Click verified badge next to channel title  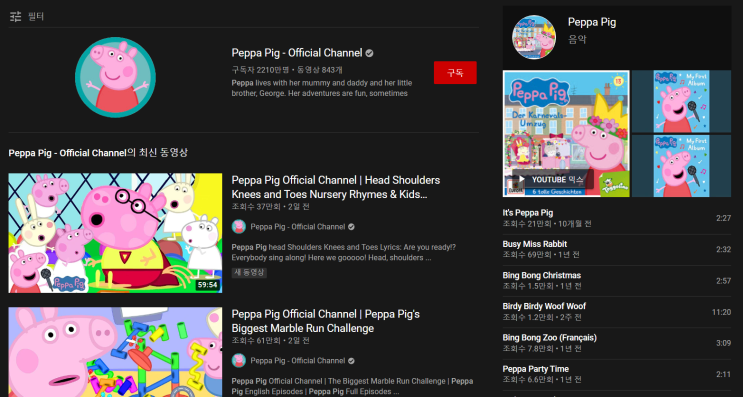click(x=369, y=53)
